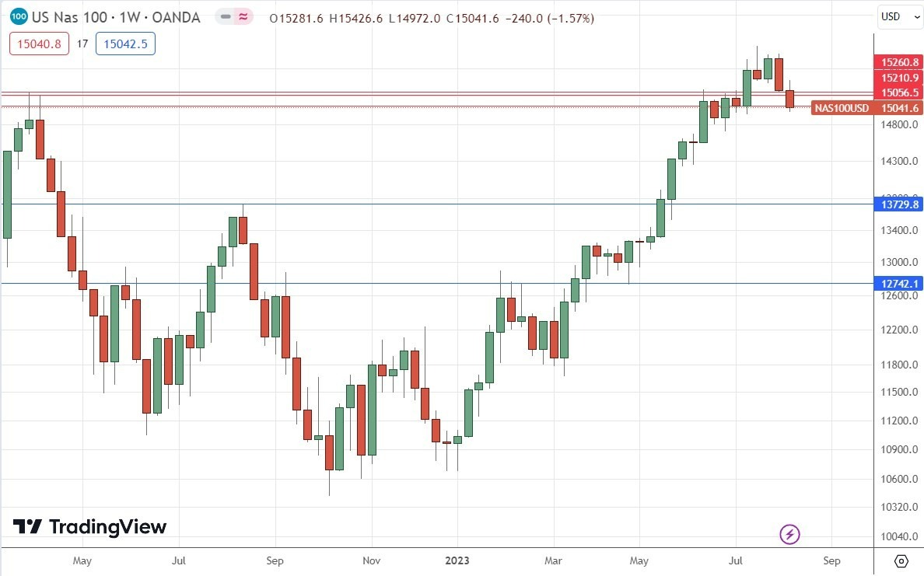Click '2023' on the time axis

click(457, 560)
